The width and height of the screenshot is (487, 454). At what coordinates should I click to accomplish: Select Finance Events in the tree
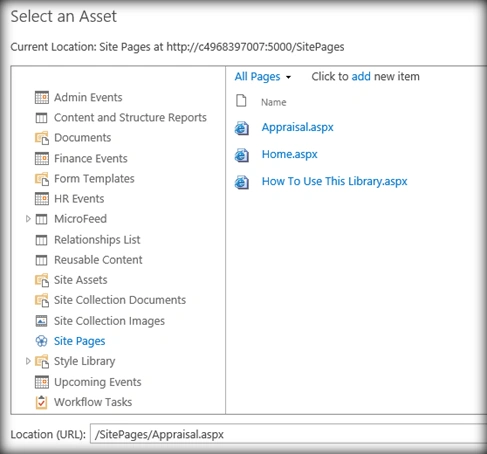point(91,158)
